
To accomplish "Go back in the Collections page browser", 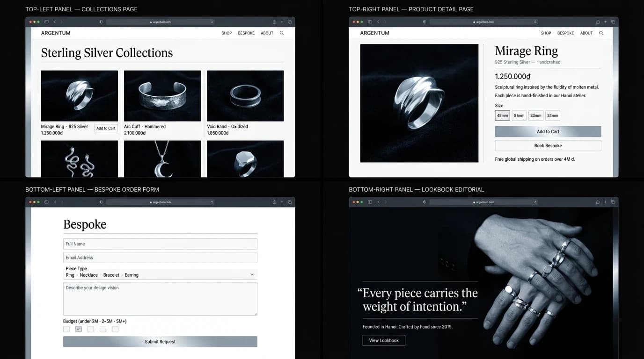I will (x=55, y=22).
